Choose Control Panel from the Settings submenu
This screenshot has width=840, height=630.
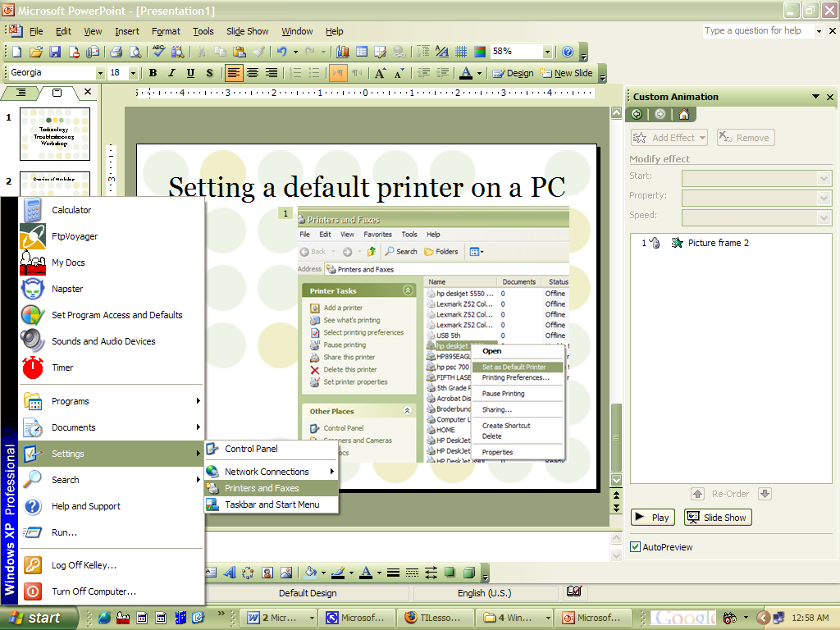pos(272,449)
